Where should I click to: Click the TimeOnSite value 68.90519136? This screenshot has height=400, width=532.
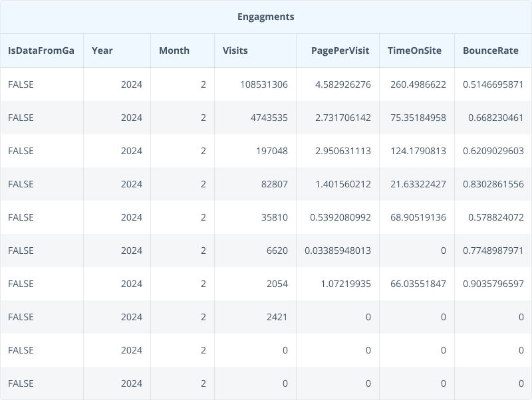pyautogui.click(x=418, y=217)
